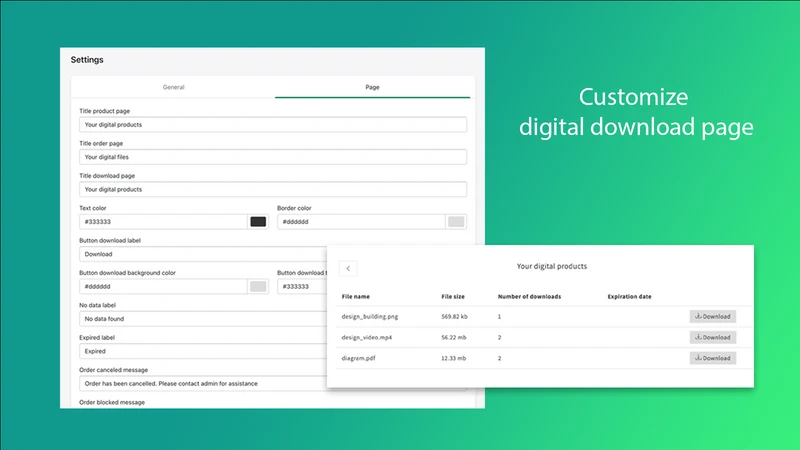Viewport: 800px width, 450px height.
Task: Download the design_video.mp4 file
Action: [x=713, y=337]
